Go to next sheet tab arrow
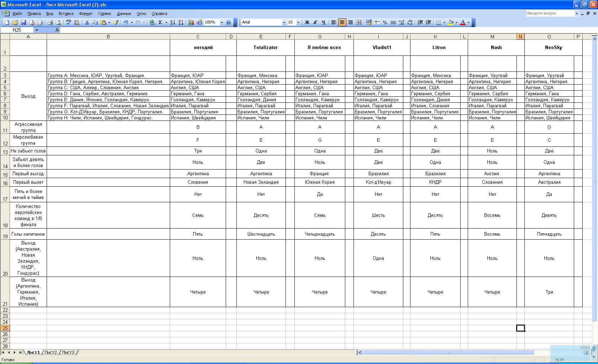 [14, 352]
